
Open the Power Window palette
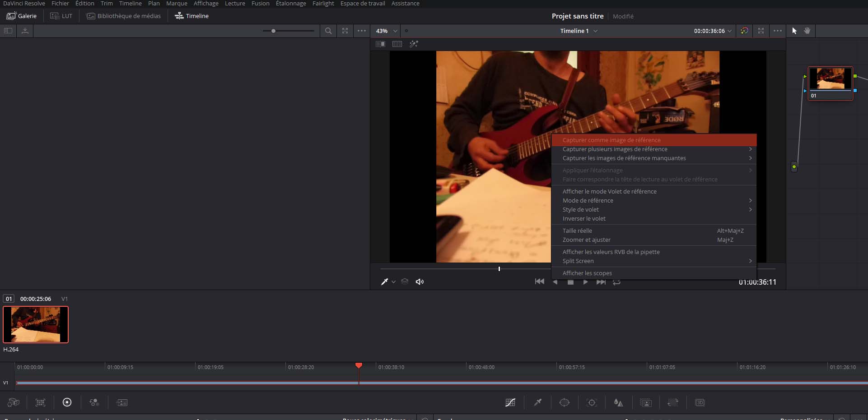(x=565, y=402)
